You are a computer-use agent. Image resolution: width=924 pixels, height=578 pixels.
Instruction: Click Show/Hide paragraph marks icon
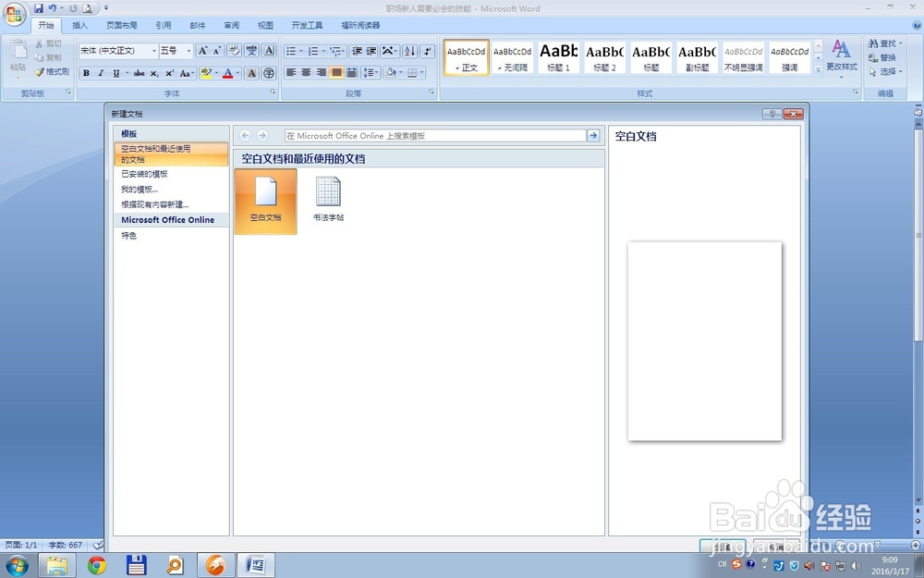(x=428, y=51)
